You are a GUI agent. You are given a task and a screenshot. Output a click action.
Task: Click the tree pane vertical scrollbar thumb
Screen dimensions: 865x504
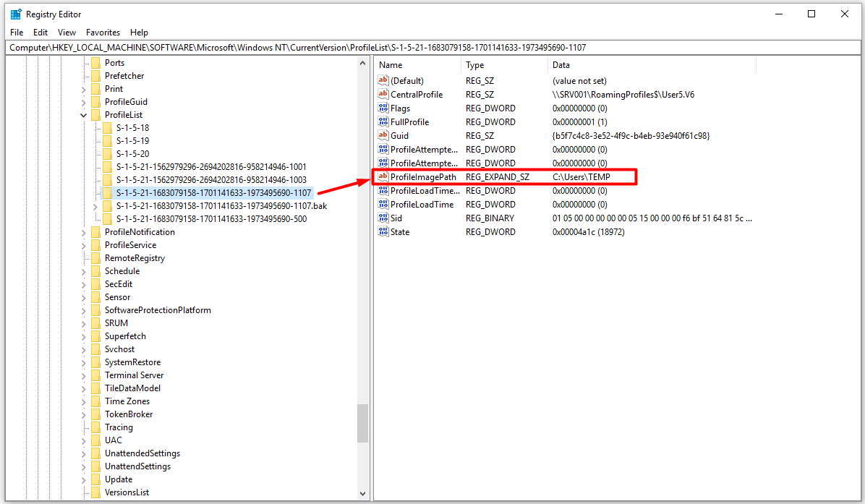362,424
